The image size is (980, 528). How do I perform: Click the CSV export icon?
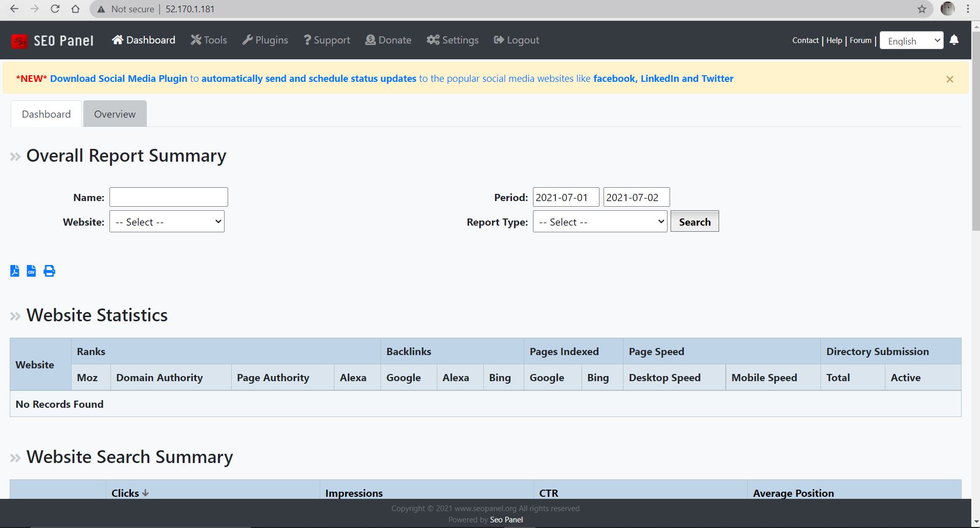31,271
